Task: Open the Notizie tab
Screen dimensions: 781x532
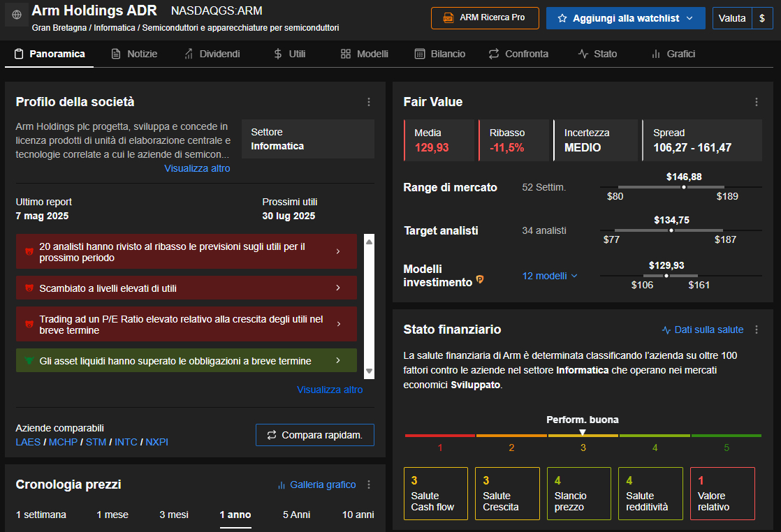Action: click(x=135, y=54)
